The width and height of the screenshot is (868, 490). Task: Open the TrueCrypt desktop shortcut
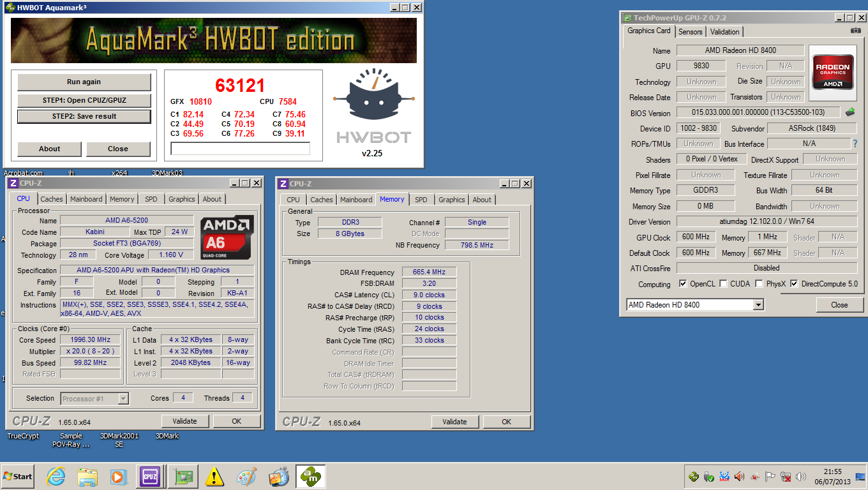click(x=23, y=436)
